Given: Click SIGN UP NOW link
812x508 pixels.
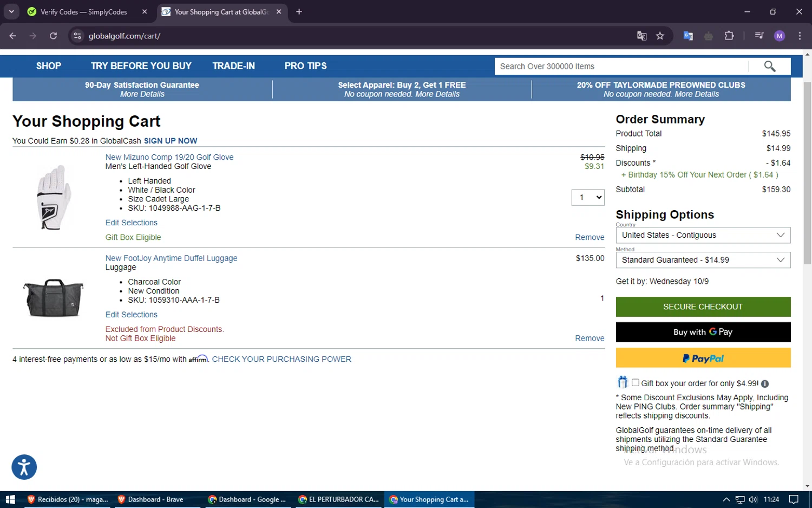Looking at the screenshot, I should tap(171, 141).
